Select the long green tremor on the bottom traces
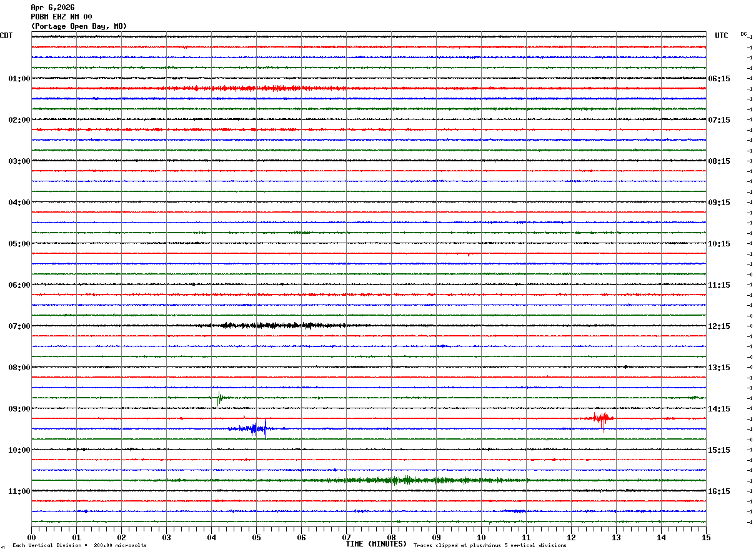The image size is (756, 554). click(406, 480)
